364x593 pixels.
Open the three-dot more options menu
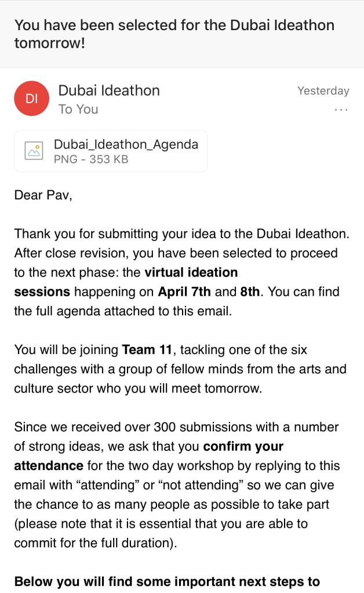[x=341, y=110]
